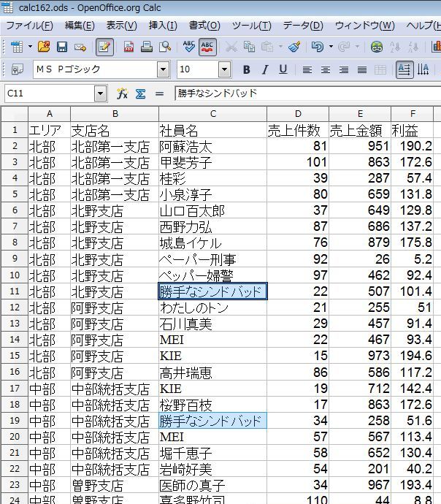Open the 挿入(I) menu

[162, 26]
